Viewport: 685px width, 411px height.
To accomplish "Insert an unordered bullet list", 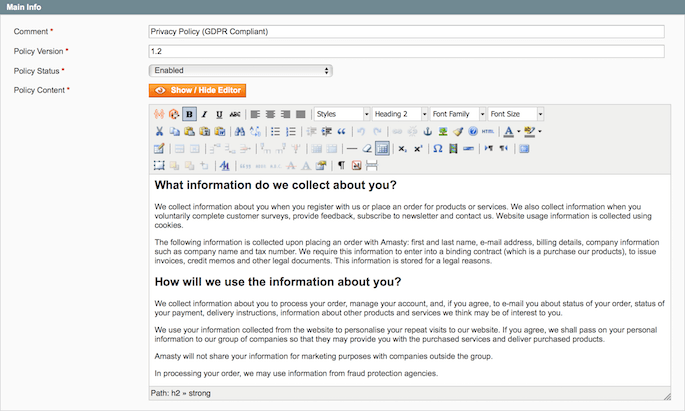I will [x=276, y=131].
